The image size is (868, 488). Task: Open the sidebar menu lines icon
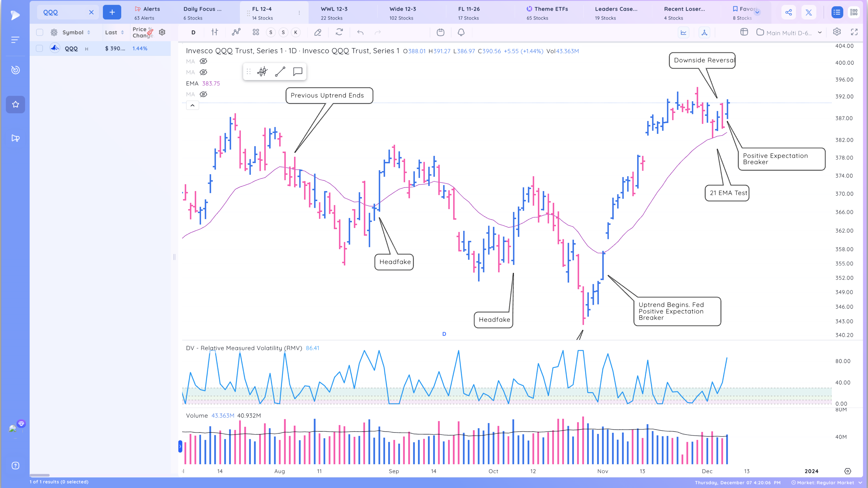15,40
